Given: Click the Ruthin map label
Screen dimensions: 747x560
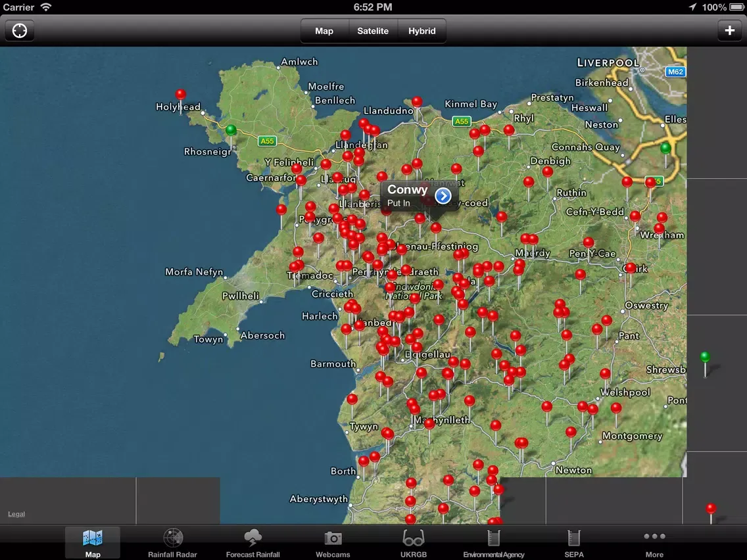Looking at the screenshot, I should click(x=571, y=193).
